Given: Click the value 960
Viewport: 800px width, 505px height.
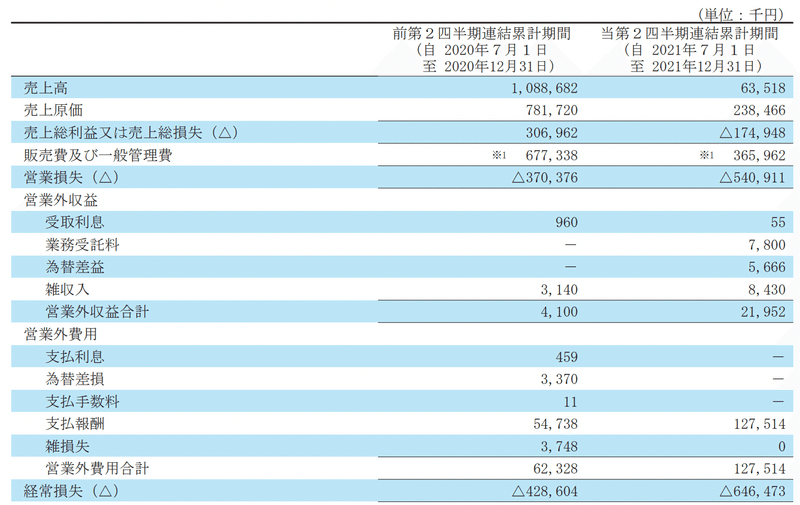Looking at the screenshot, I should pos(566,222).
